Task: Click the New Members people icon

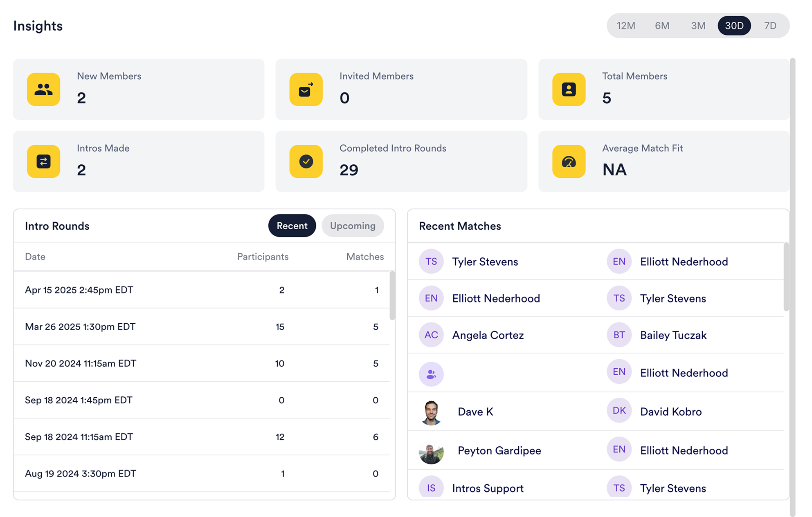Action: coord(43,90)
